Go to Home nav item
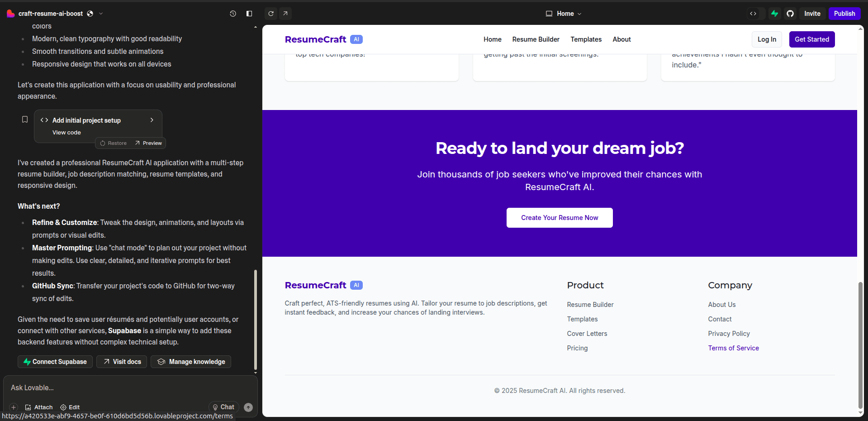 pyautogui.click(x=492, y=39)
